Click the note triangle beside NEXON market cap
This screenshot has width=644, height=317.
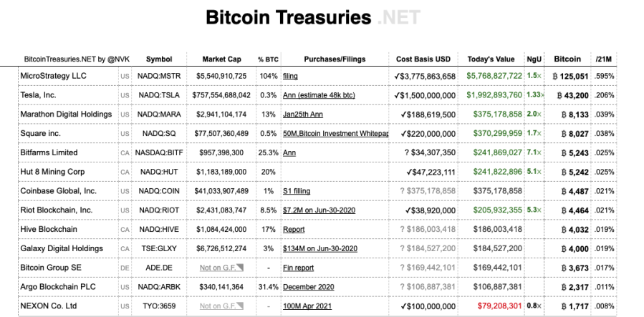tap(240, 306)
